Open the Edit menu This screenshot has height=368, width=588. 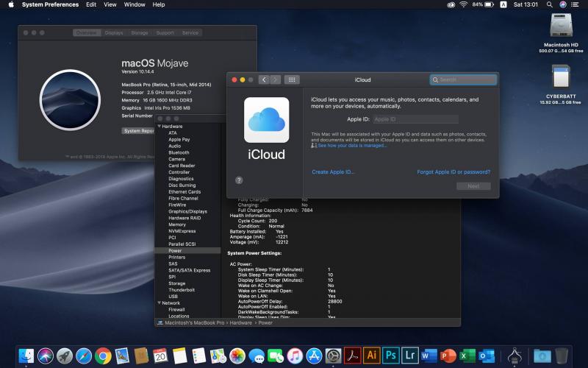pyautogui.click(x=91, y=4)
